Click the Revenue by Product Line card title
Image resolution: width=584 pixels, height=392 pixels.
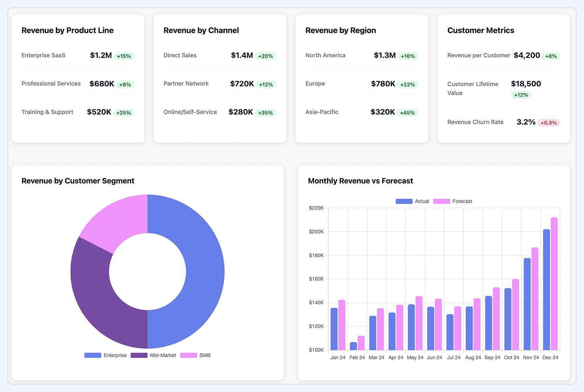(x=67, y=30)
